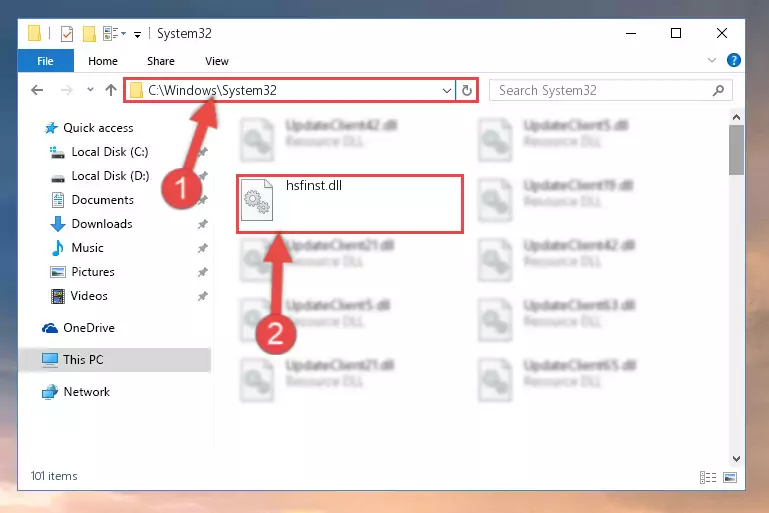The width and height of the screenshot is (769, 513).
Task: Click the 101 items status text
Action: 54,476
